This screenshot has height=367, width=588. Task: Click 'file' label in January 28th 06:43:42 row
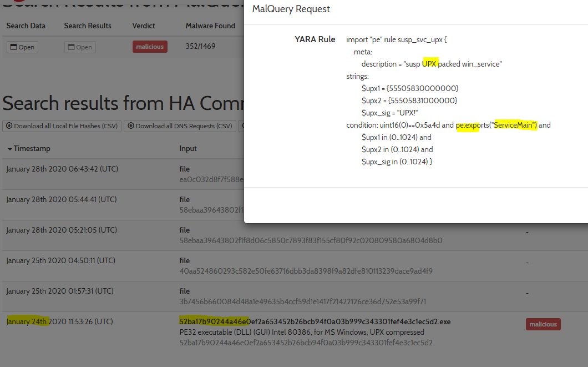[185, 169]
